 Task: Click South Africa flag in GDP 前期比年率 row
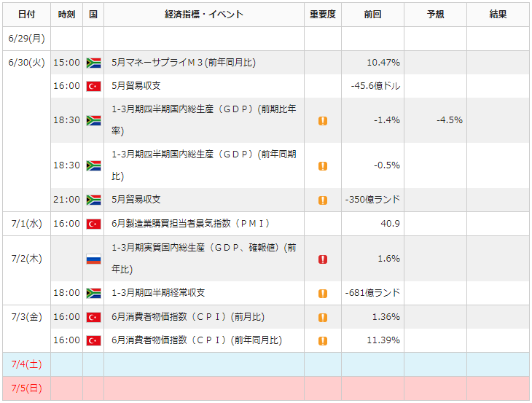coord(93,121)
